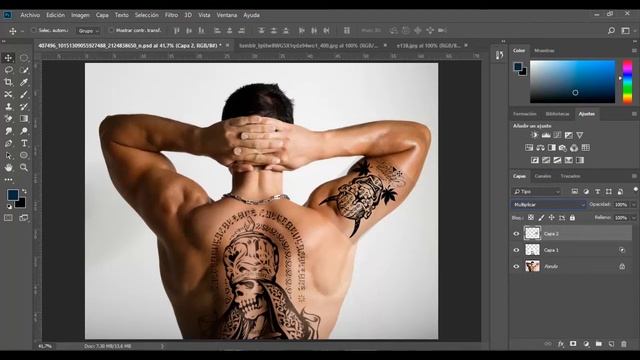
Task: Swap foreground and background colors
Action: click(x=24, y=191)
